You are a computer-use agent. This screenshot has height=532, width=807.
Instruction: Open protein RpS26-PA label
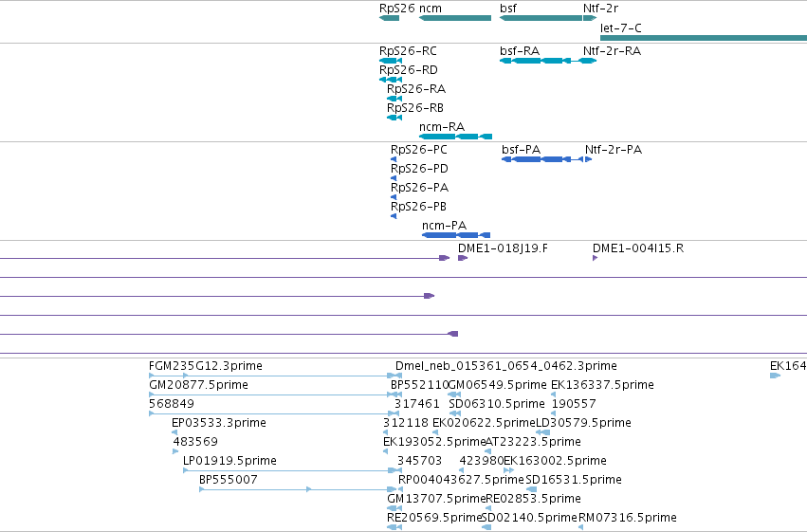tap(419, 188)
